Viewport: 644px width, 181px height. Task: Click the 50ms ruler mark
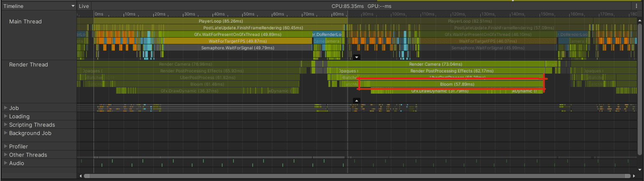click(x=248, y=14)
